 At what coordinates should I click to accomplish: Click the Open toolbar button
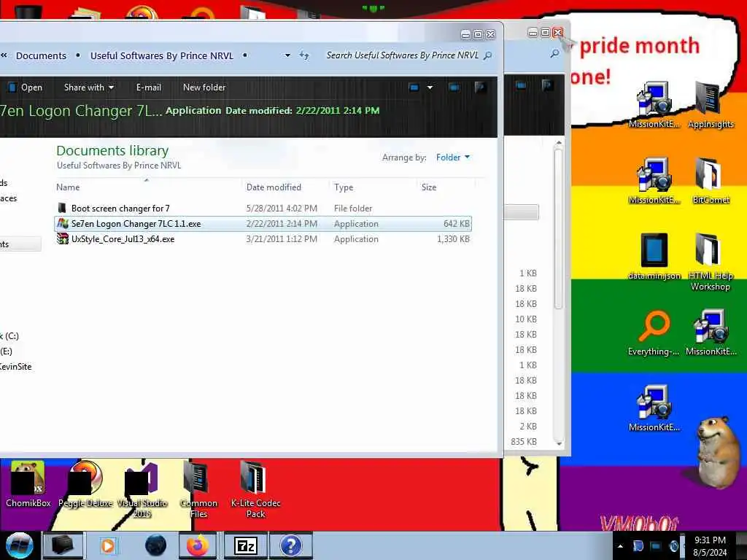click(26, 87)
